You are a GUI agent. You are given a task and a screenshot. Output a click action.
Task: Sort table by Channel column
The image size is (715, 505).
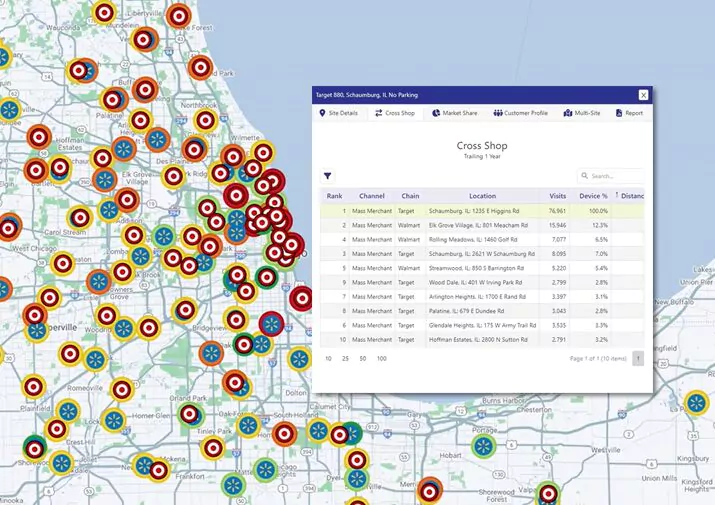(372, 196)
